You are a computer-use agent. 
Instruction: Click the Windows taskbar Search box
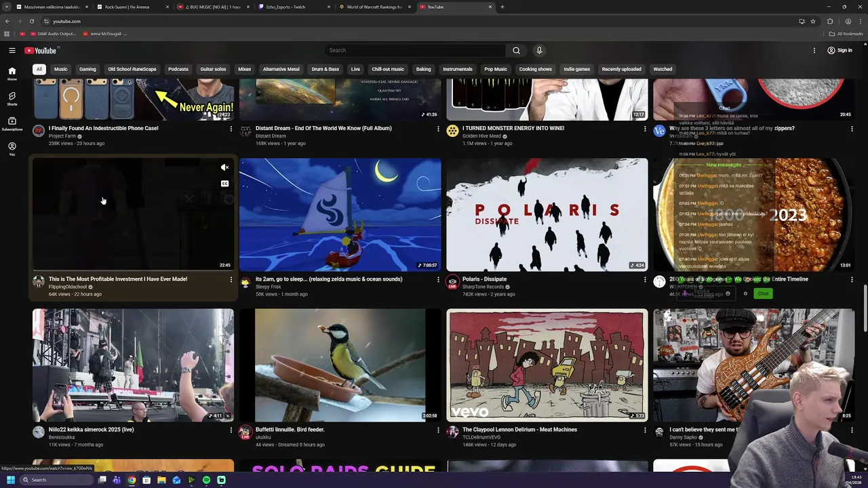58,480
